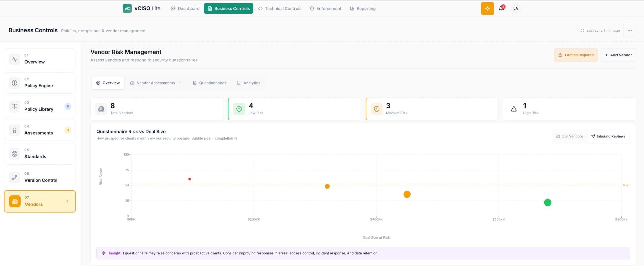Click the 1 Action Required button
This screenshot has height=266, width=644.
tap(576, 55)
